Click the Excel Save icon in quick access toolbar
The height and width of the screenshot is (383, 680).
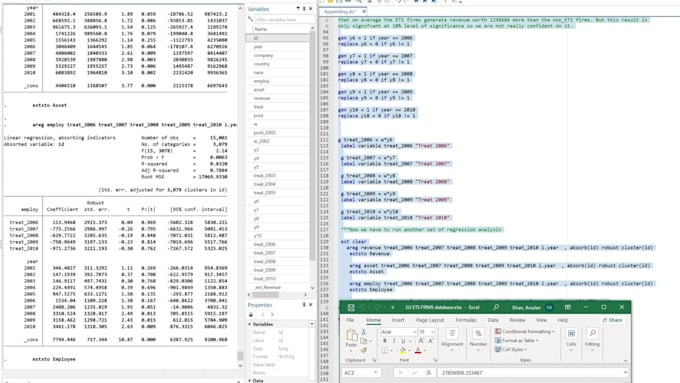click(x=351, y=308)
